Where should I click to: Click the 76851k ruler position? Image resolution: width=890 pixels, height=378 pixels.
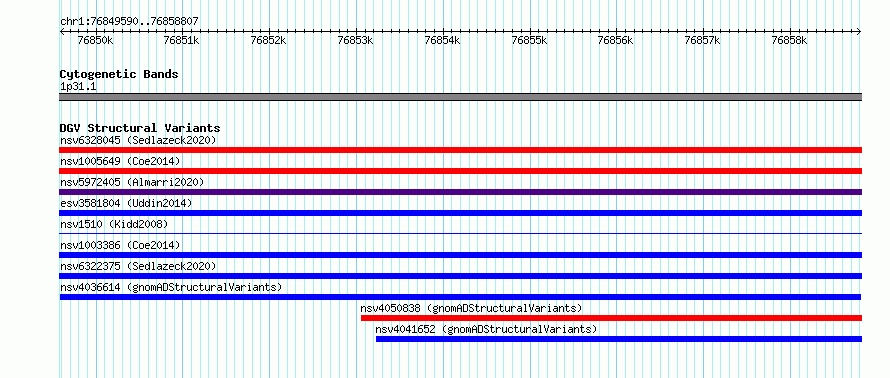click(182, 40)
